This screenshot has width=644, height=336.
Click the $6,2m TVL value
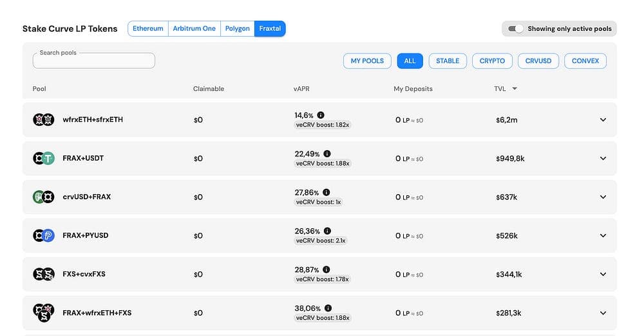(x=506, y=120)
